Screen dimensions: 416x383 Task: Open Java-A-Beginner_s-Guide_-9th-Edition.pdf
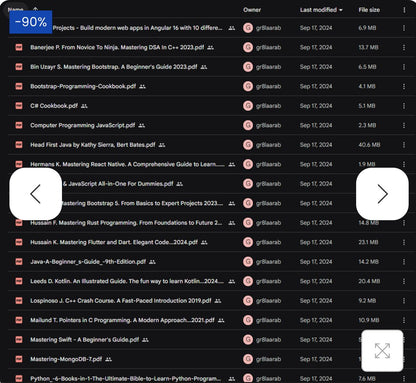88,262
